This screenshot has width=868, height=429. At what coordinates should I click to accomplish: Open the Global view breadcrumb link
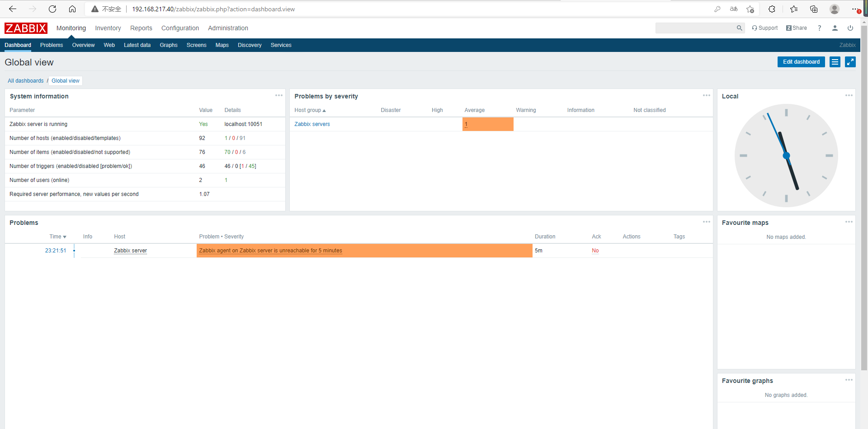tap(66, 81)
